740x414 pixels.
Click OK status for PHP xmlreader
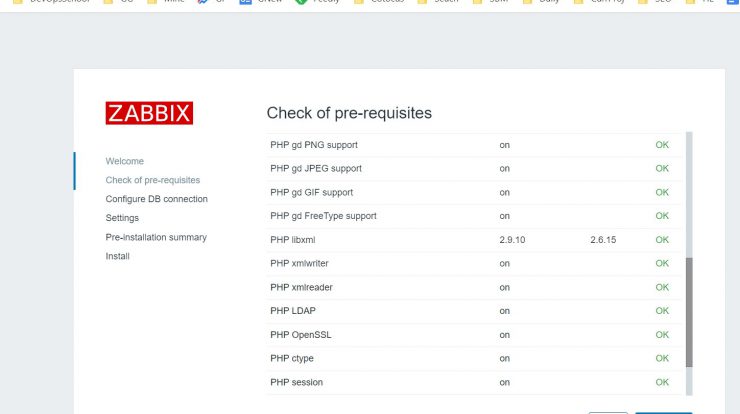click(x=662, y=287)
